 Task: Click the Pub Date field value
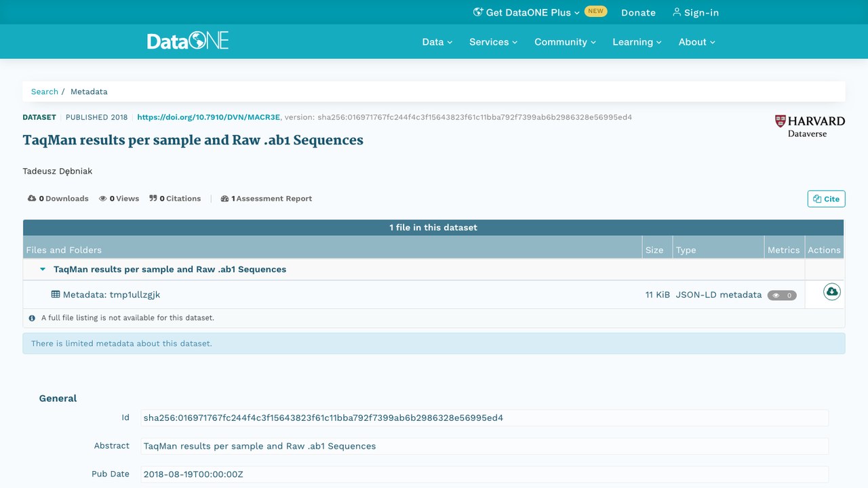tap(484, 474)
